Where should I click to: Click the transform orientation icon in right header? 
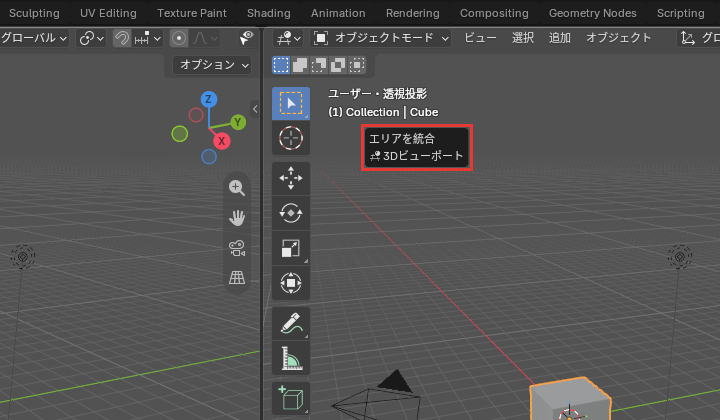click(x=687, y=38)
